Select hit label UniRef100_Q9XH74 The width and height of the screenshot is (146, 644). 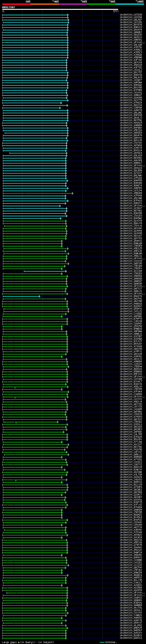click(x=131, y=30)
